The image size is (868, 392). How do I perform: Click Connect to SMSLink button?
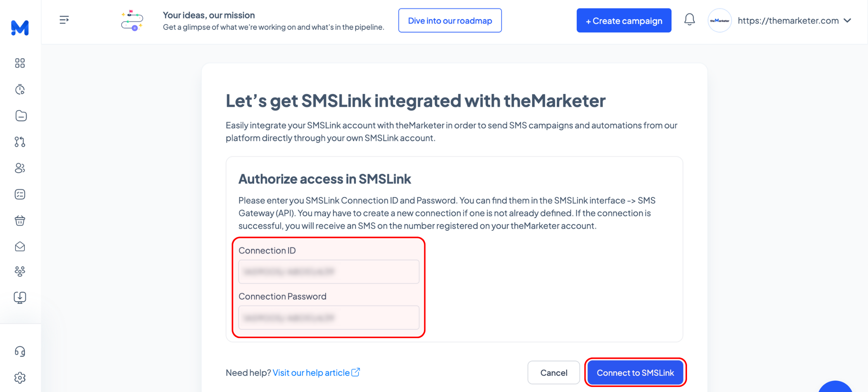tap(635, 373)
